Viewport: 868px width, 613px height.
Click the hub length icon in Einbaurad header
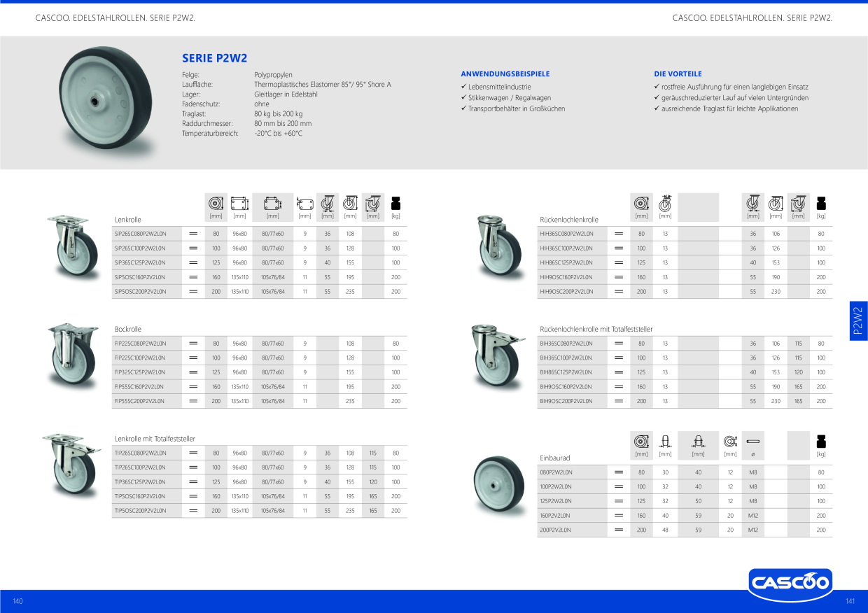(698, 441)
